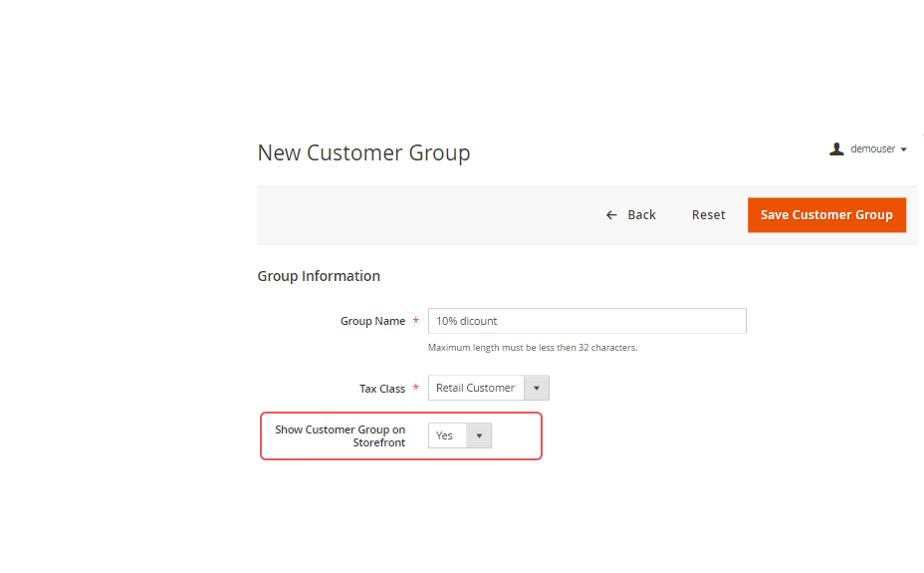
Task: Click the Group Information section heading
Action: pos(319,276)
